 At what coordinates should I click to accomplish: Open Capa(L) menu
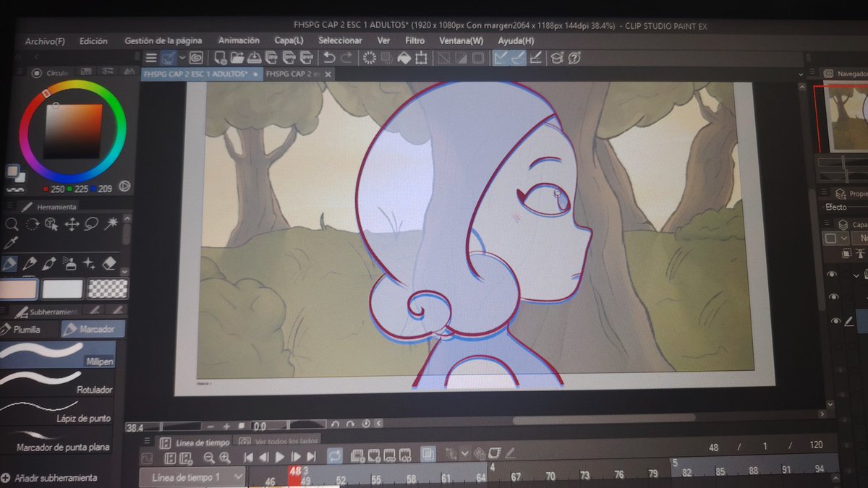pyautogui.click(x=289, y=41)
